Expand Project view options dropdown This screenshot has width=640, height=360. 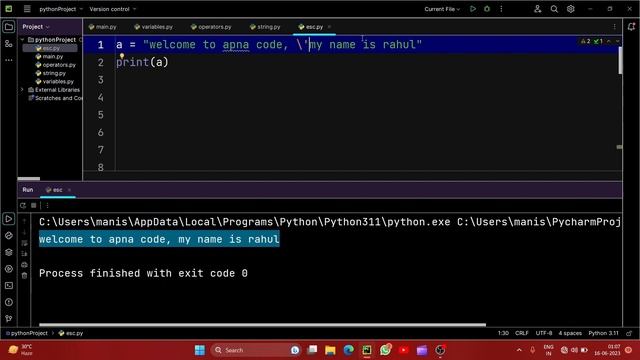(x=36, y=27)
